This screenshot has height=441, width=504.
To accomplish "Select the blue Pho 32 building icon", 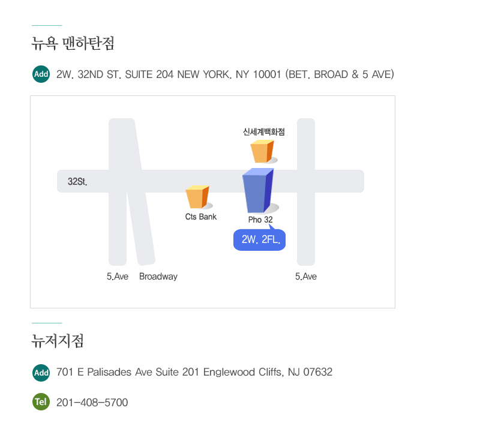I will pyautogui.click(x=260, y=190).
